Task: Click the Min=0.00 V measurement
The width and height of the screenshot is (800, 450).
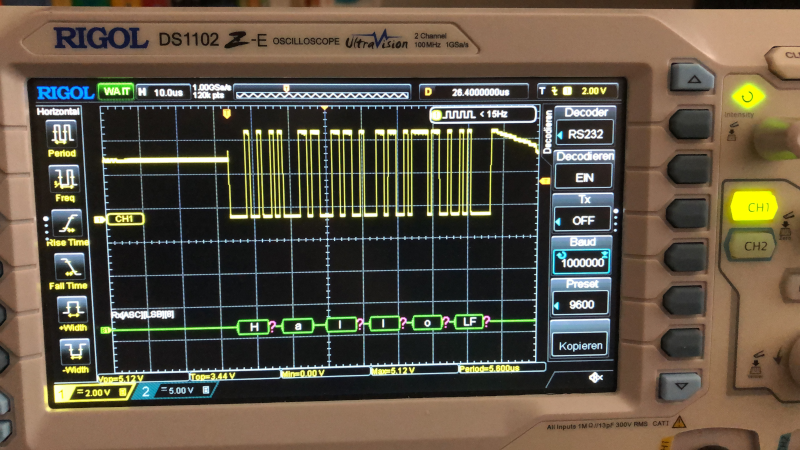Action: pos(303,373)
